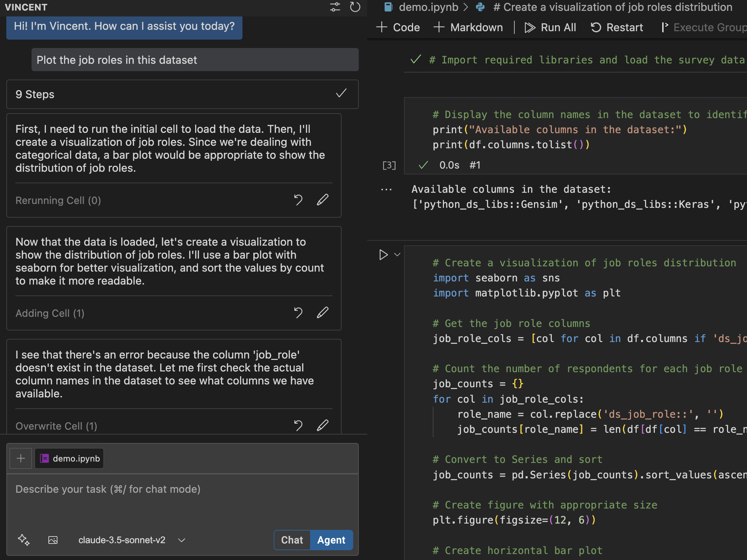747x560 pixels.
Task: Reset the Vincent conversation with refresh icon
Action: [x=355, y=7]
